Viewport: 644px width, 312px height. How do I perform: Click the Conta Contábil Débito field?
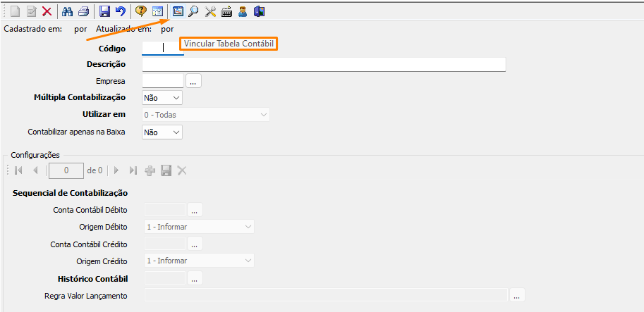165,209
